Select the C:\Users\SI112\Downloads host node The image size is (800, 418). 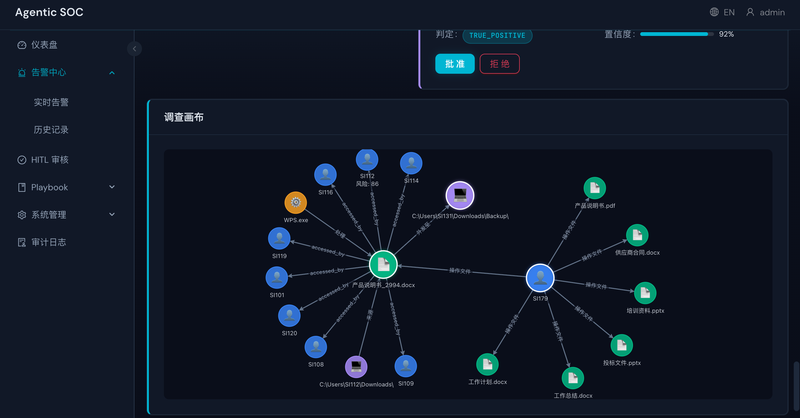[356, 366]
